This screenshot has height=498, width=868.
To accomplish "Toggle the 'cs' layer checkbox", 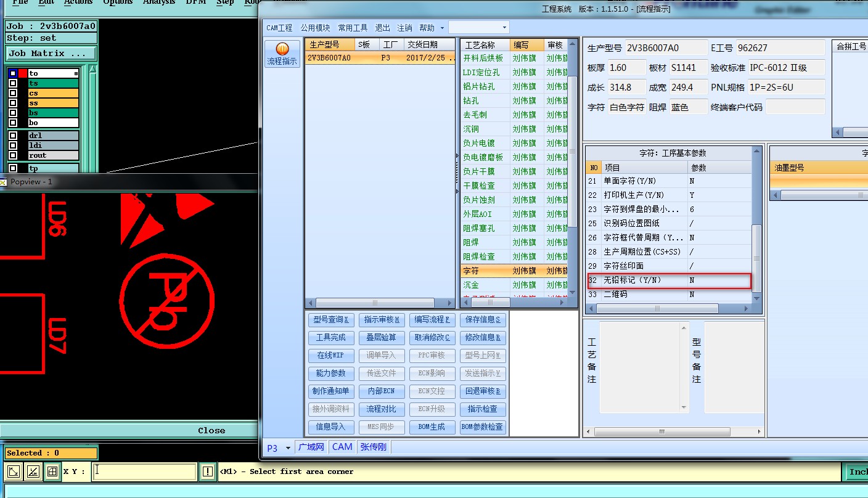I will [x=12, y=93].
